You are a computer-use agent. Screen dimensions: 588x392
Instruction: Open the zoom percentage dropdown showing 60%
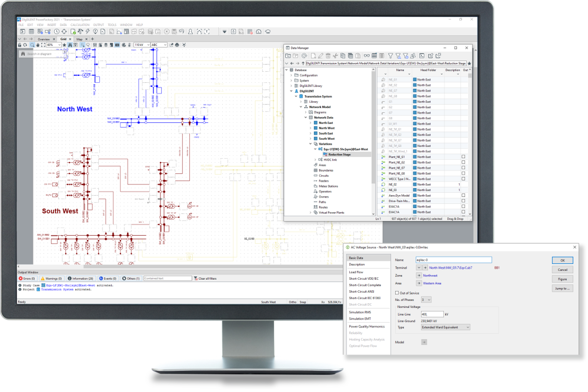[x=54, y=45]
